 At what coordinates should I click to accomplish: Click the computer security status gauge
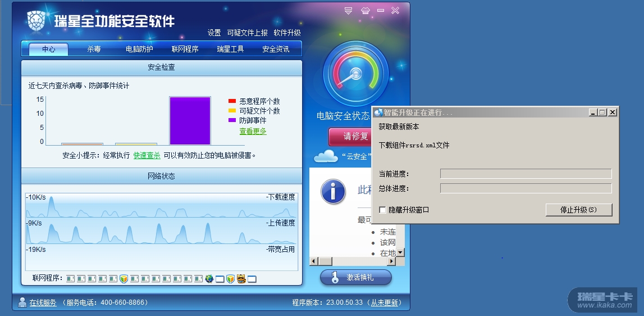point(355,74)
